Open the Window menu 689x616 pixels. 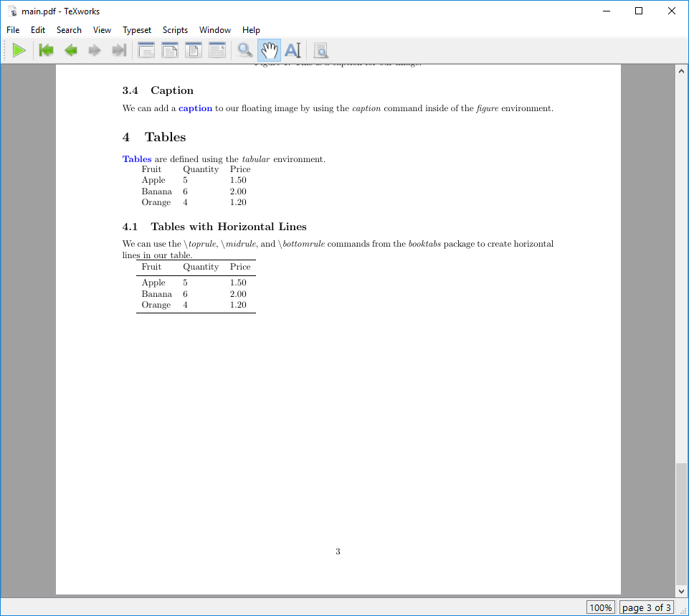coord(214,30)
